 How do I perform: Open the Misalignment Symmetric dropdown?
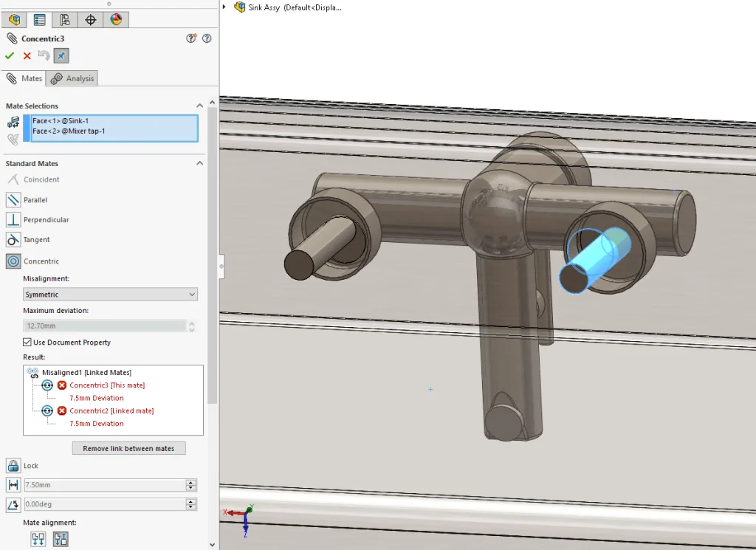click(110, 295)
